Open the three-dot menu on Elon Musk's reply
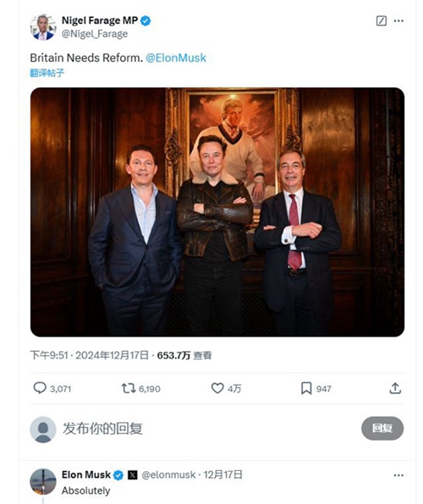The height and width of the screenshot is (504, 423). (x=398, y=475)
